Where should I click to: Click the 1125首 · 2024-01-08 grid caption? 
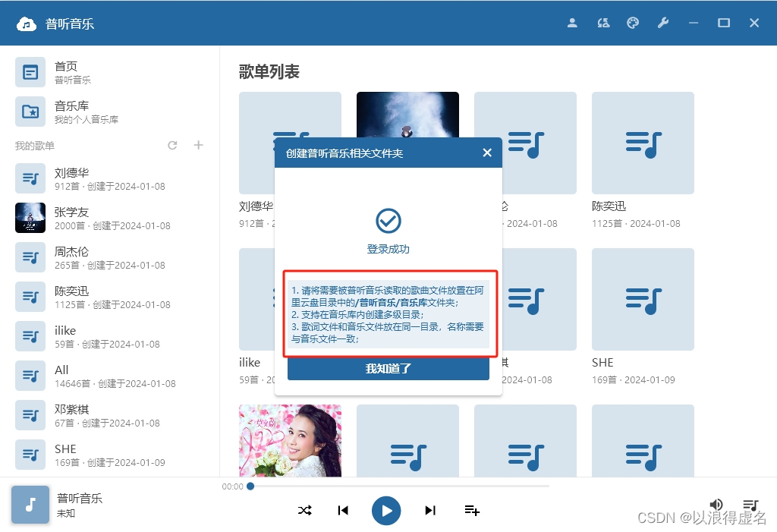point(636,224)
